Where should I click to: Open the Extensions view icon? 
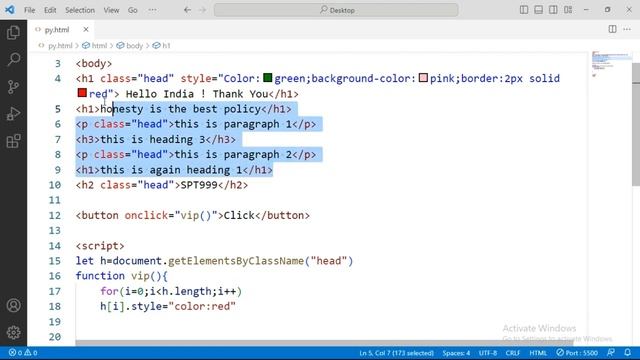coord(13,141)
